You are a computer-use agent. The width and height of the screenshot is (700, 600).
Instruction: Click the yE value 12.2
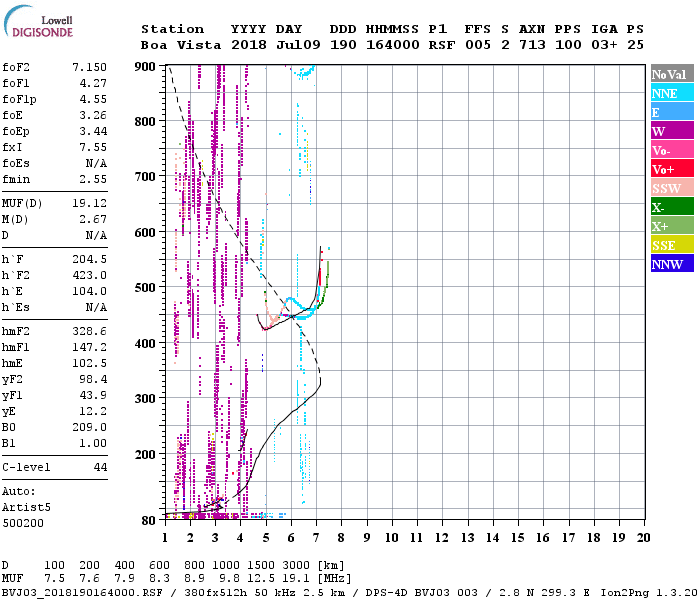tap(93, 412)
